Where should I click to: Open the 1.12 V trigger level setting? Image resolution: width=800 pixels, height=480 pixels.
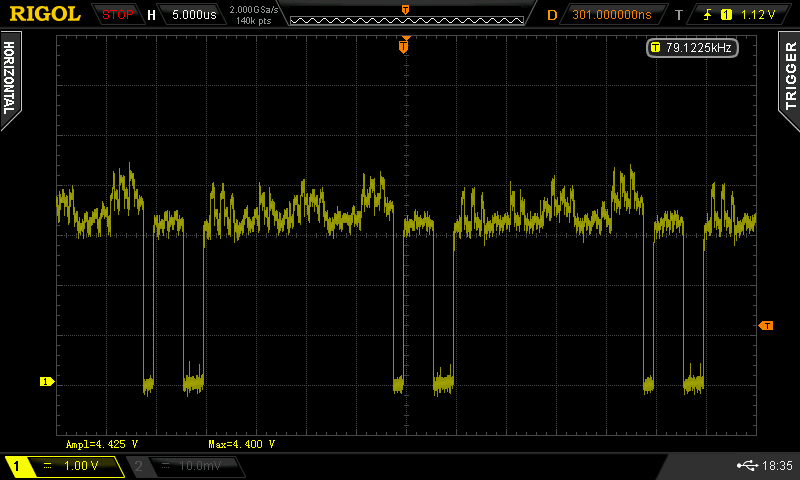[758, 15]
